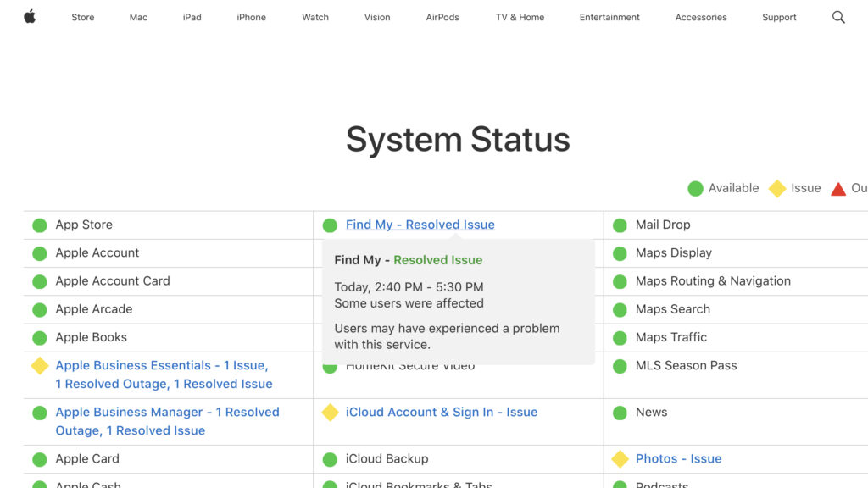Click the green dot beside iCloud Backup
The width and height of the screenshot is (868, 488).
point(330,458)
